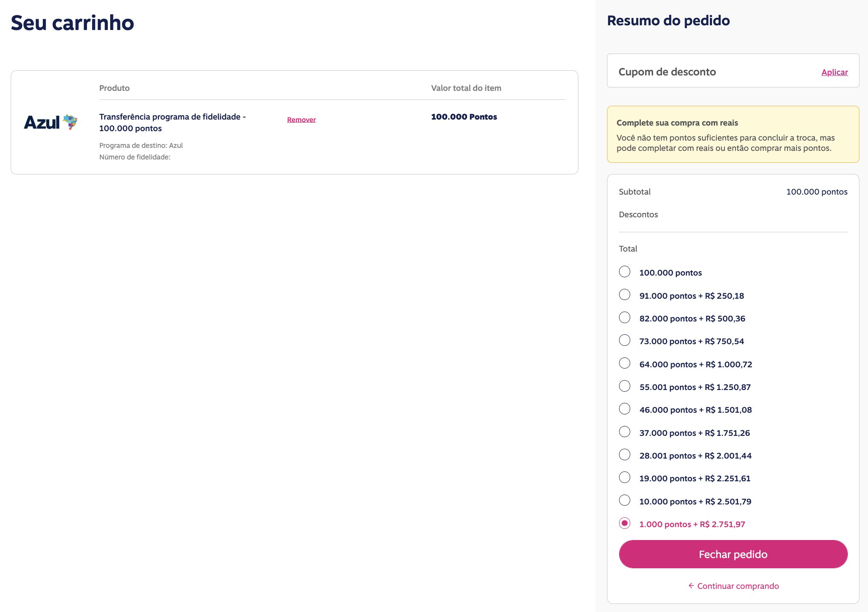Image resolution: width=868 pixels, height=612 pixels.
Task: Remove the Azul transfer item from cart
Action: click(301, 120)
